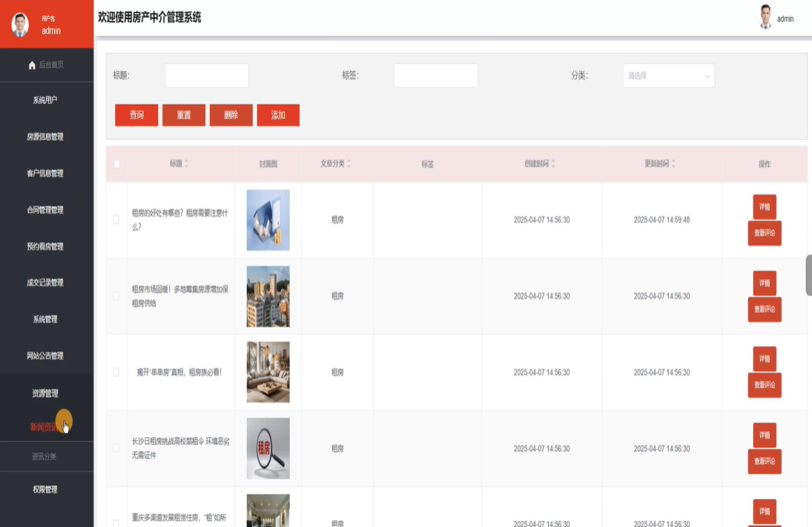Click the title 长沙日租房挑战高校禁租令
The height and width of the screenshot is (527, 812).
click(x=180, y=448)
